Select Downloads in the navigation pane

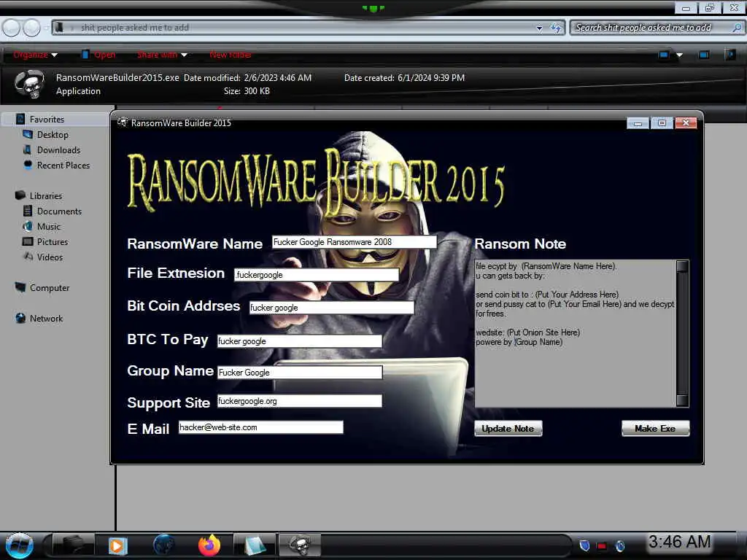pyautogui.click(x=58, y=149)
